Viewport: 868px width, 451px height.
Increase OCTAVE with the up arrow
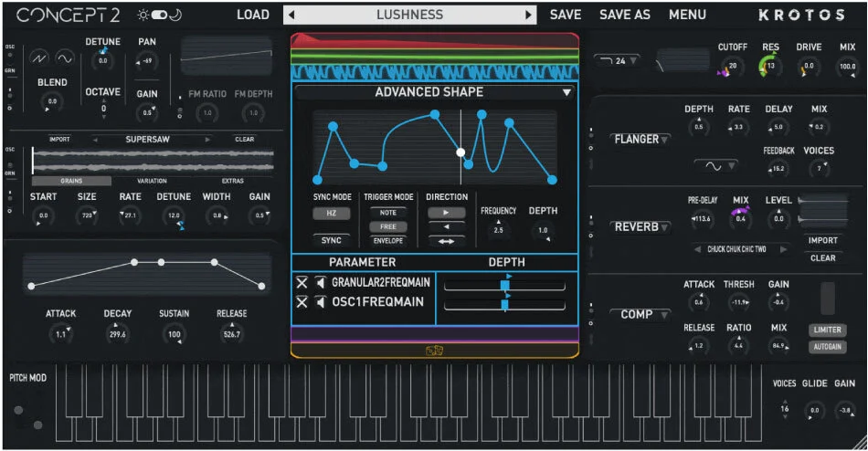pos(103,101)
